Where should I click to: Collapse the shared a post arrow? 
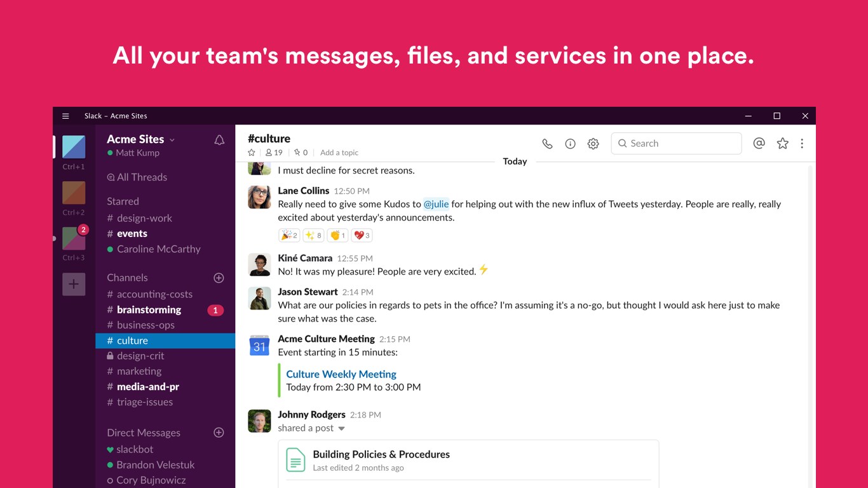coord(341,429)
